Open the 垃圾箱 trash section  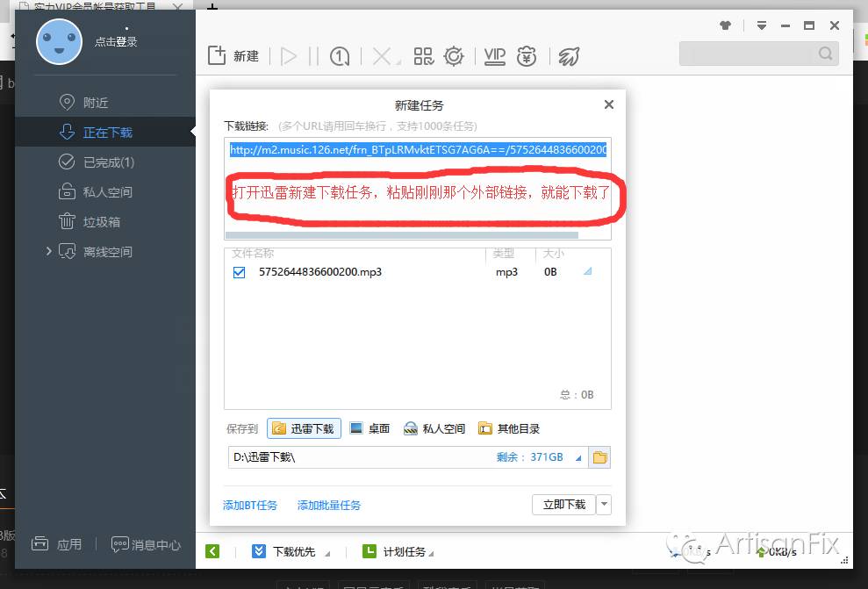click(x=90, y=222)
